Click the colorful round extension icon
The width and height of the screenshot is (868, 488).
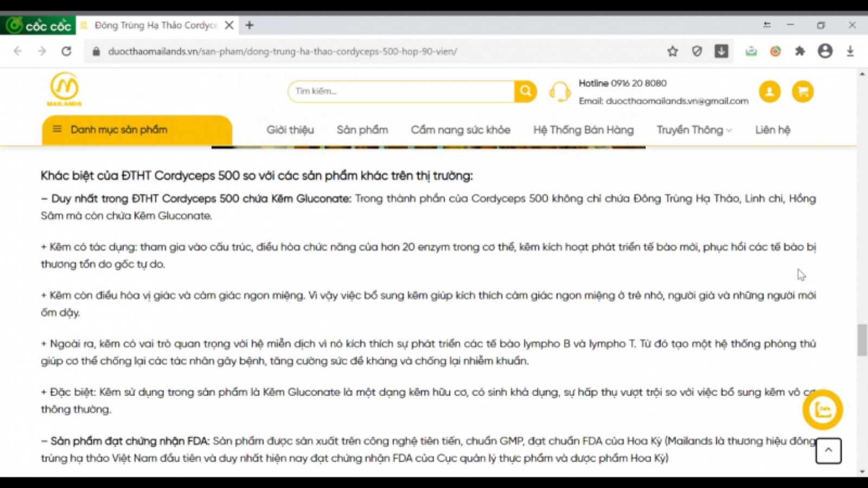click(x=776, y=52)
